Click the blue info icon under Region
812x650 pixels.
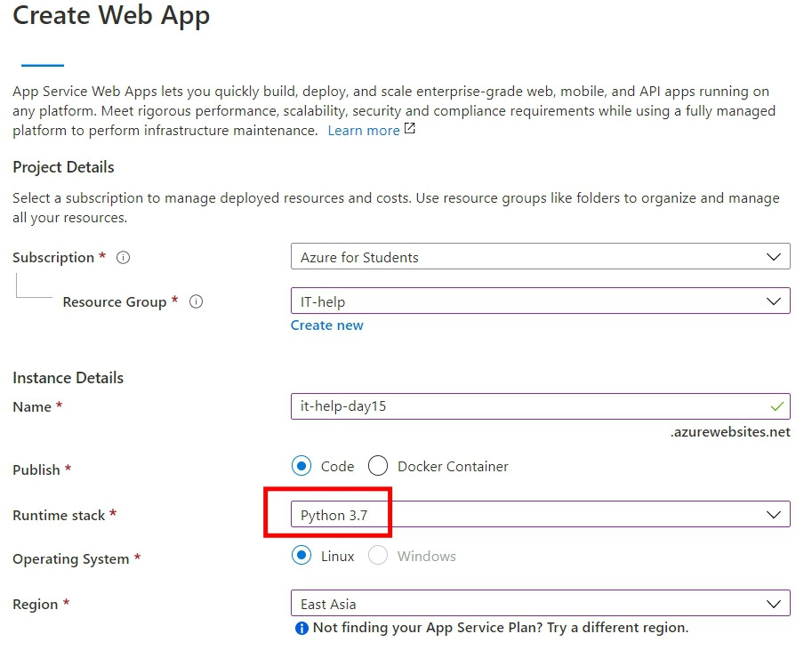coord(301,628)
